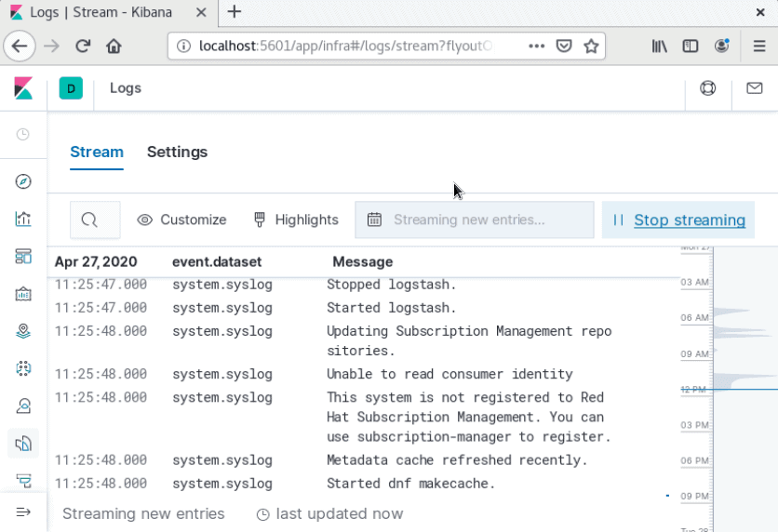
Task: Click the Apr 27, 2020 date header
Action: click(x=96, y=261)
